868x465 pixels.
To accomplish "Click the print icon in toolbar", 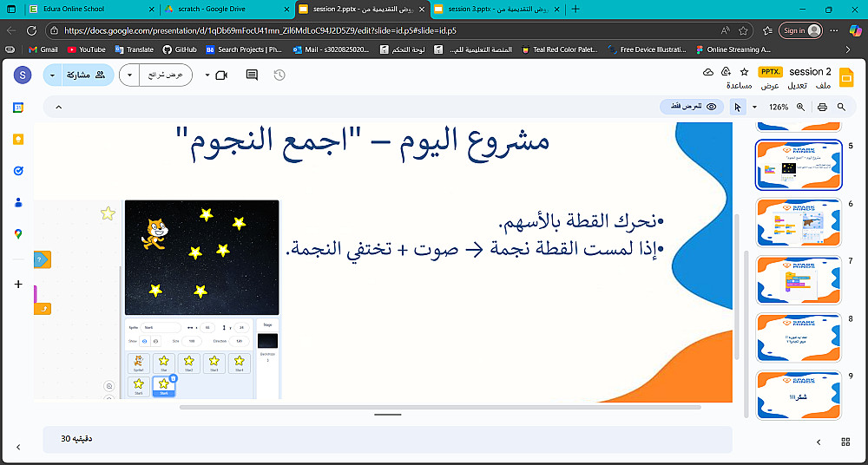I will pyautogui.click(x=822, y=107).
